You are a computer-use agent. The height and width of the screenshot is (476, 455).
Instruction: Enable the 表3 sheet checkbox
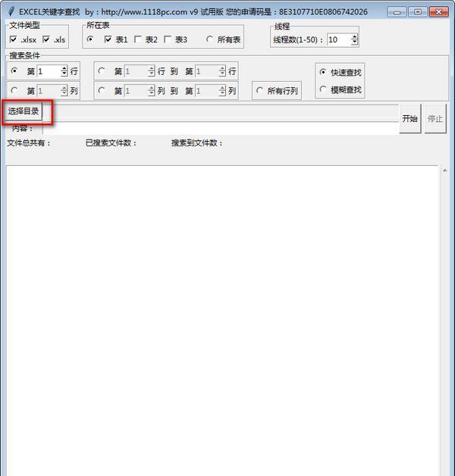pyautogui.click(x=168, y=39)
